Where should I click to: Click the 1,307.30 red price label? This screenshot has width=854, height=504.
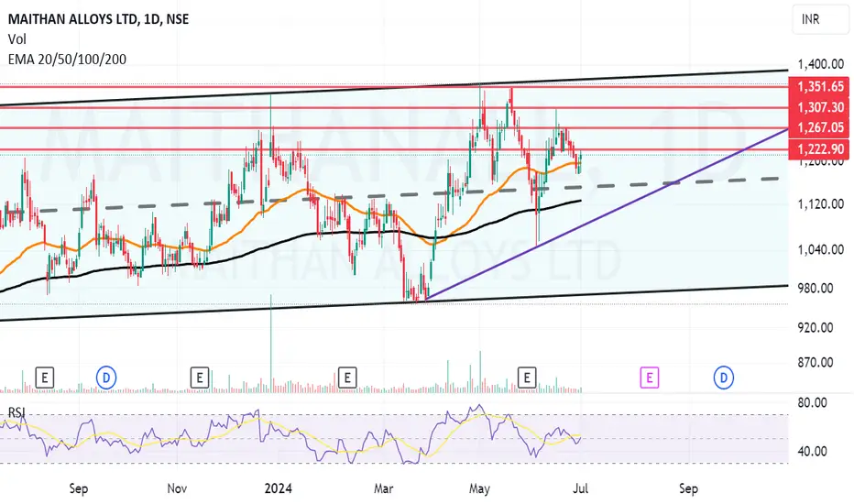[x=820, y=107]
